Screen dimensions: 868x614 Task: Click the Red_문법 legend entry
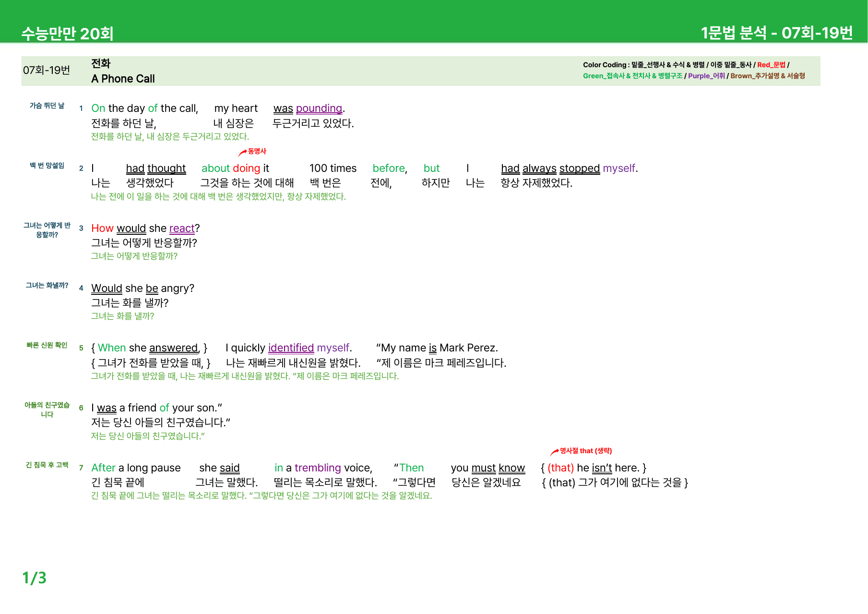[771, 65]
